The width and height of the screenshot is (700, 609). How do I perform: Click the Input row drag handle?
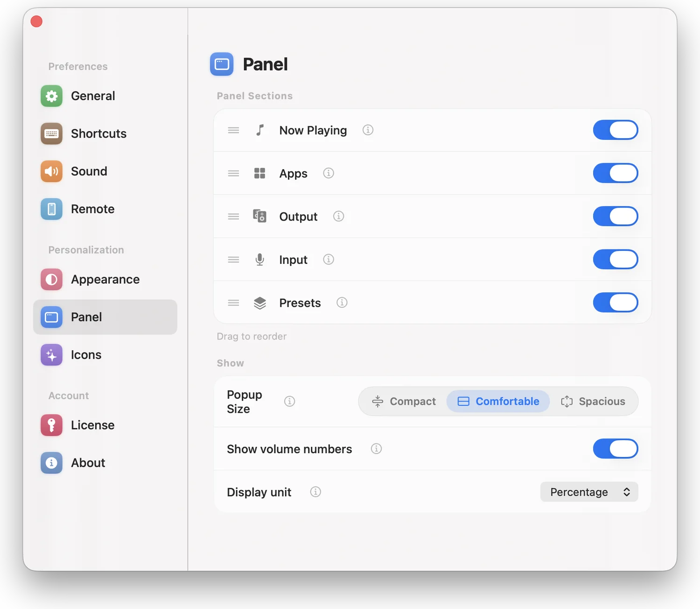click(x=233, y=260)
